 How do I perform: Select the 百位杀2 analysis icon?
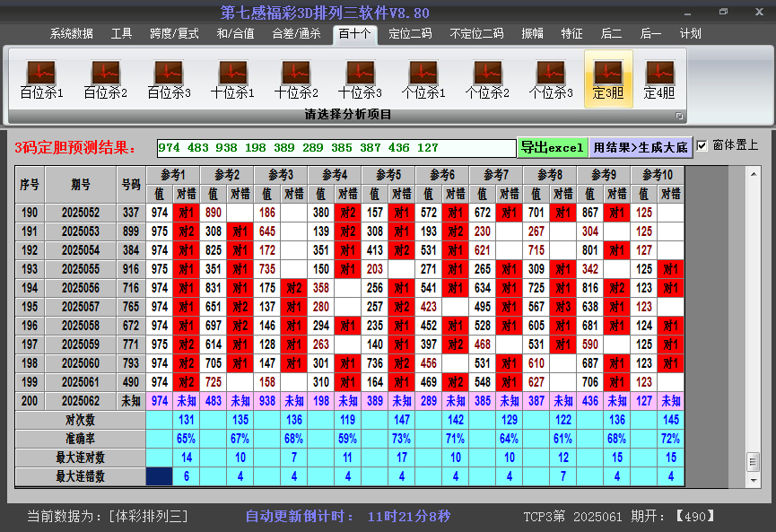click(x=105, y=80)
